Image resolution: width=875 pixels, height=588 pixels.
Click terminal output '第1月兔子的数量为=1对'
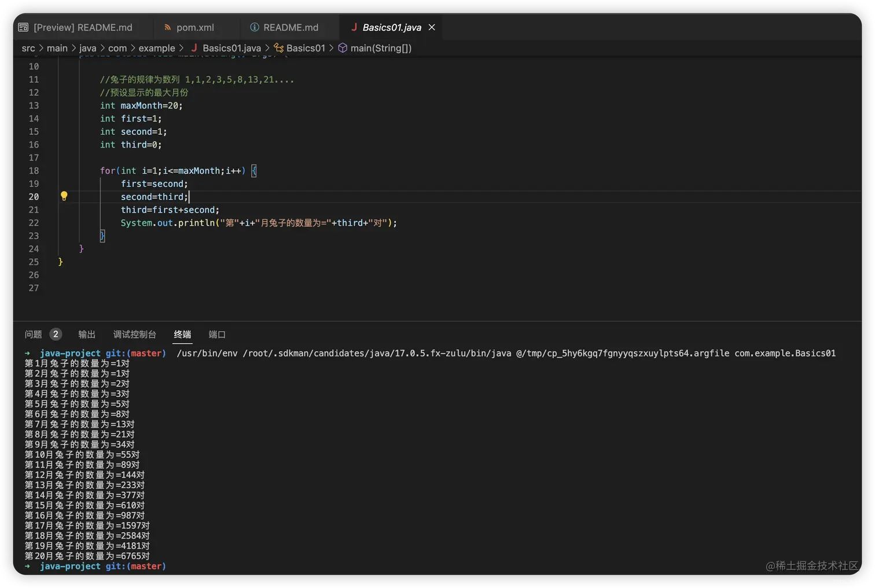77,363
